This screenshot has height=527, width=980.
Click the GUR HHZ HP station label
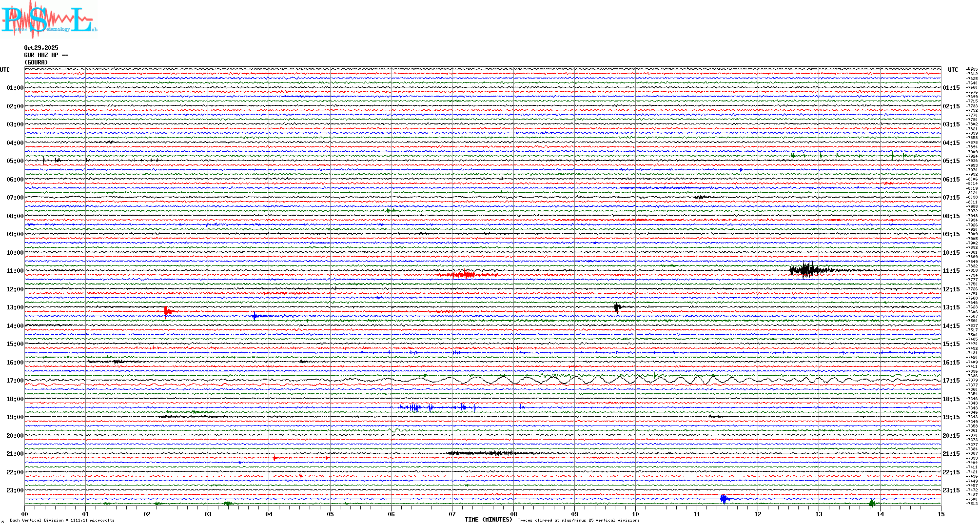[46, 55]
